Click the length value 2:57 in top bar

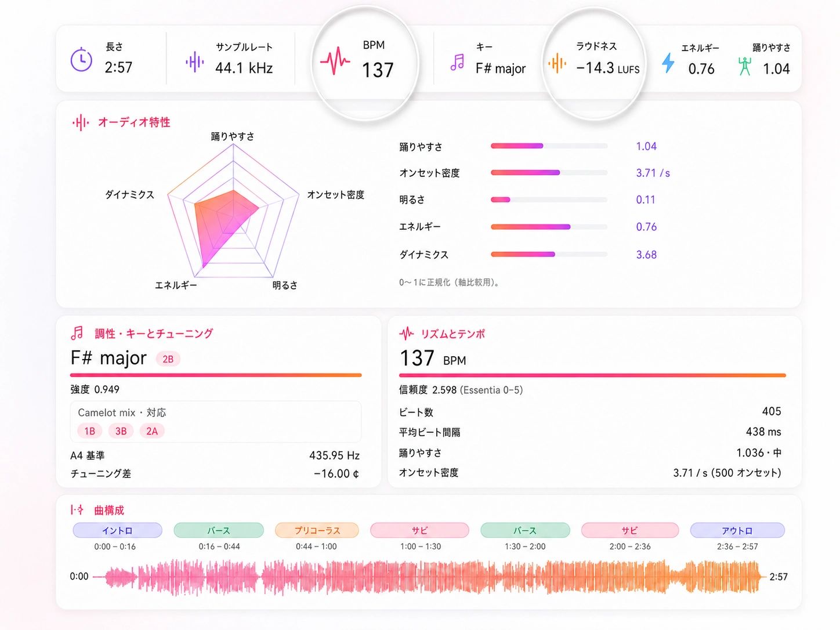coord(118,68)
